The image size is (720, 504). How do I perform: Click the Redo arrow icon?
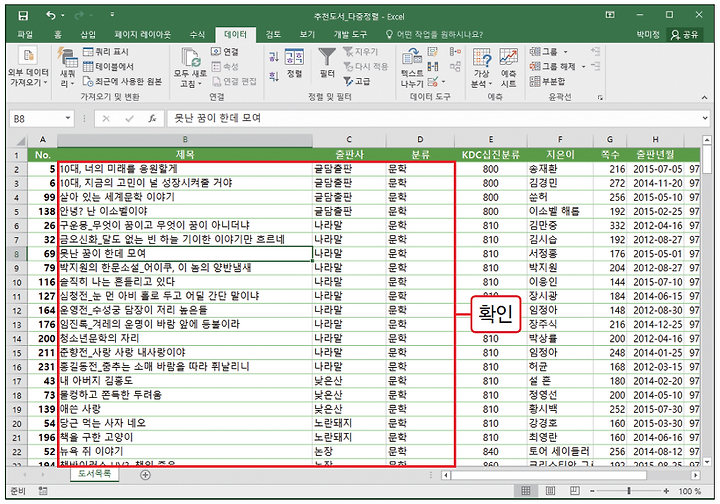(x=79, y=16)
